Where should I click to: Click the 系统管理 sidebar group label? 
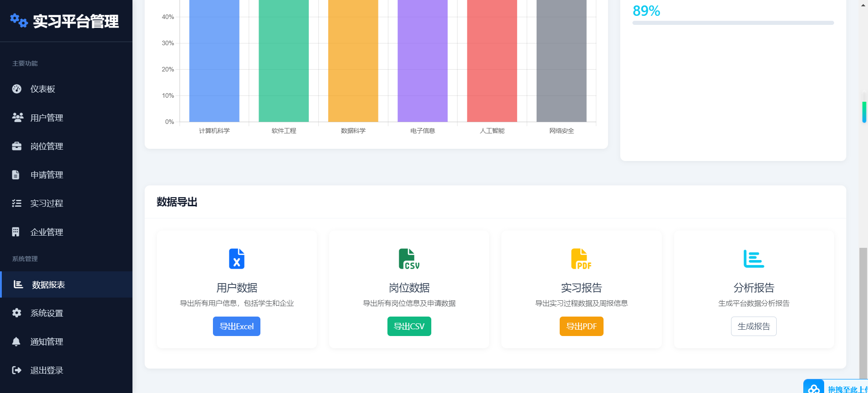25,259
